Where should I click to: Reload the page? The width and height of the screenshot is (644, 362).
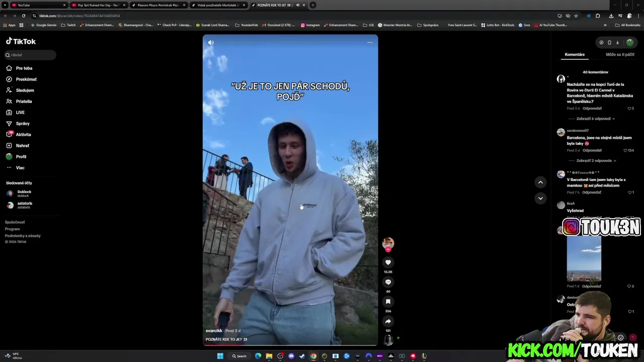coord(23,16)
